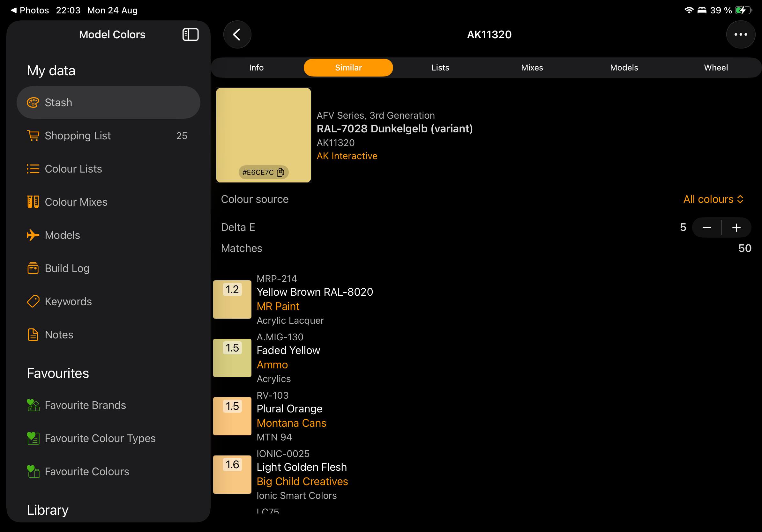Select the large Dunkelgelb colour swatch
Image resolution: width=762 pixels, height=532 pixels.
264,135
